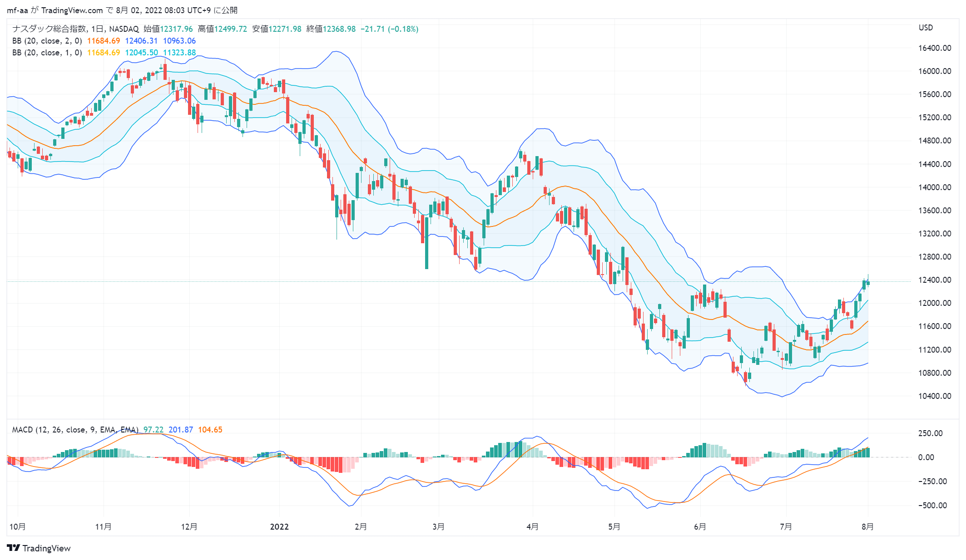This screenshot has width=966, height=560.
Task: Click the 10400.00 price scale label
Action: (x=935, y=396)
